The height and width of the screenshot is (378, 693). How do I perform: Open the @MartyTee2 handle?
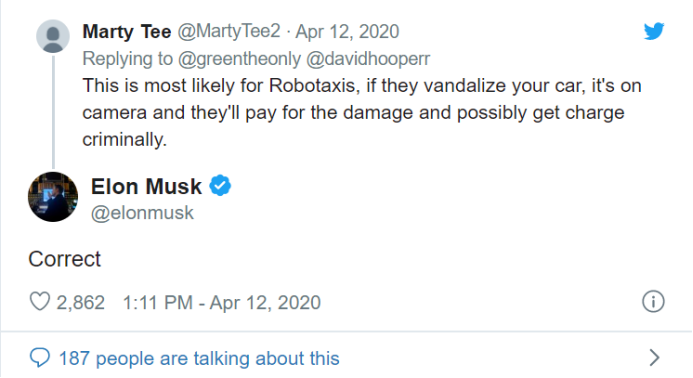click(x=229, y=31)
